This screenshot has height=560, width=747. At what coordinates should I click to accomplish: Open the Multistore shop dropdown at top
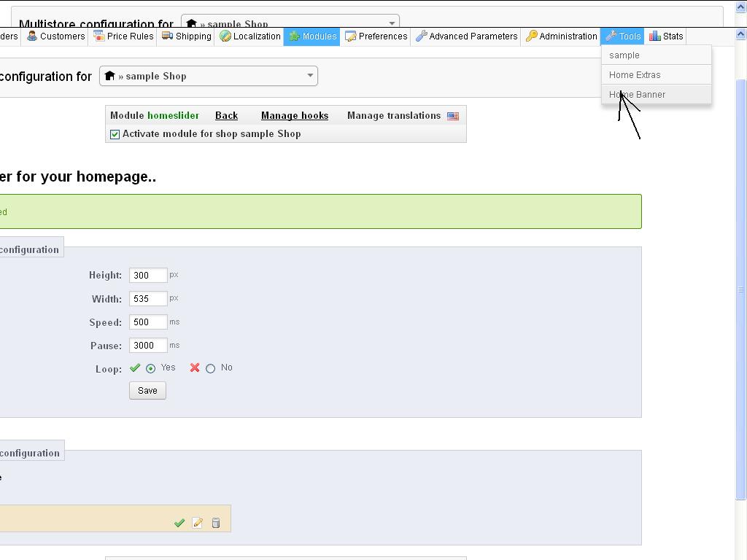point(290,21)
